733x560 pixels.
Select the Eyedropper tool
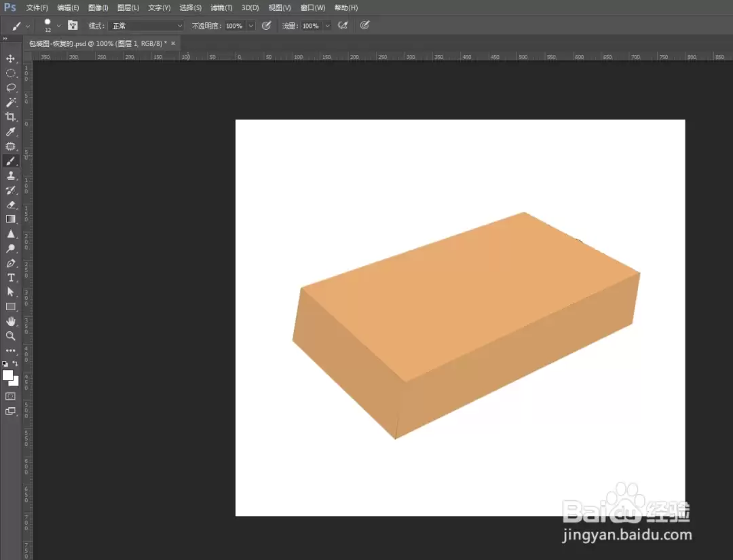(x=10, y=132)
